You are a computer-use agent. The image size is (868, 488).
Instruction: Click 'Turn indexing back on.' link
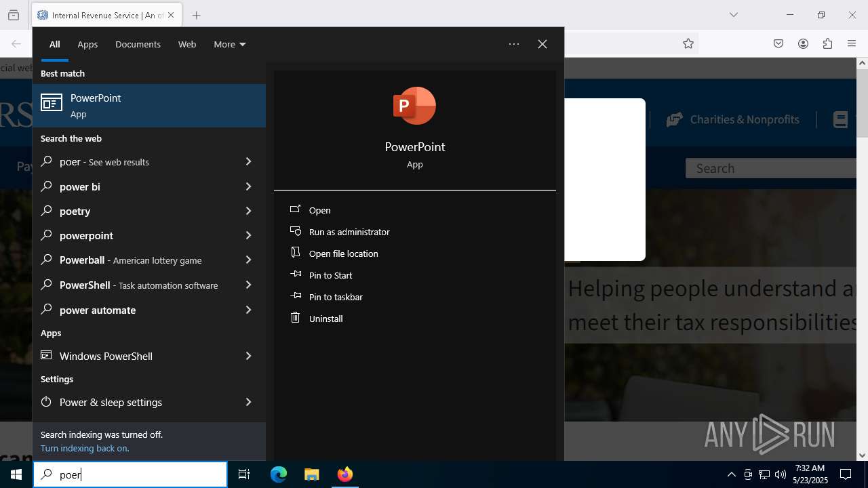click(85, 448)
